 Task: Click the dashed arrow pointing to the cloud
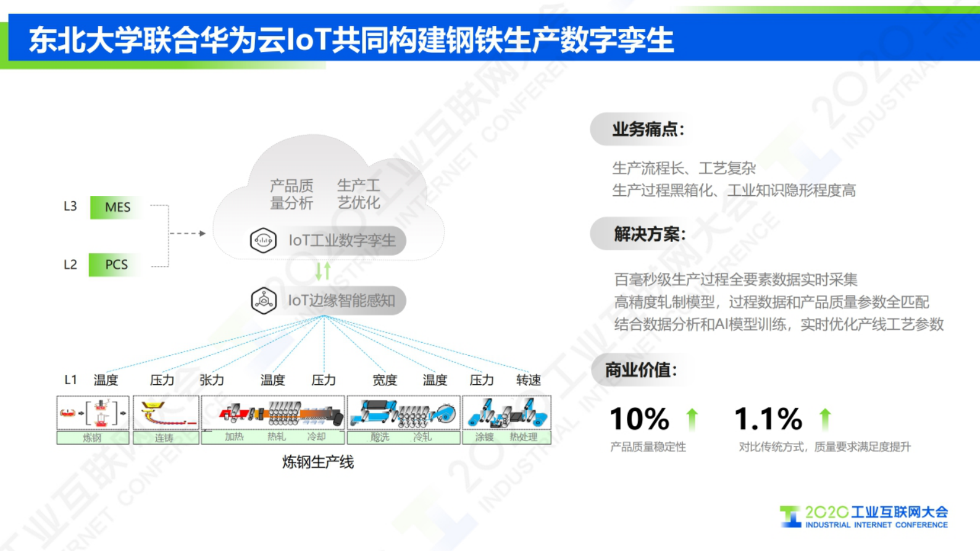[x=187, y=233]
